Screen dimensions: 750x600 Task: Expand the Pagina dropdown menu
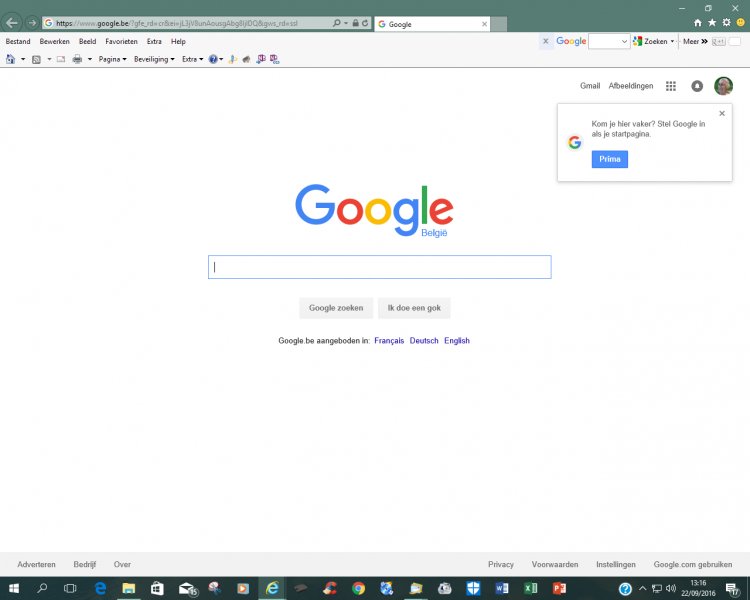pyautogui.click(x=112, y=59)
